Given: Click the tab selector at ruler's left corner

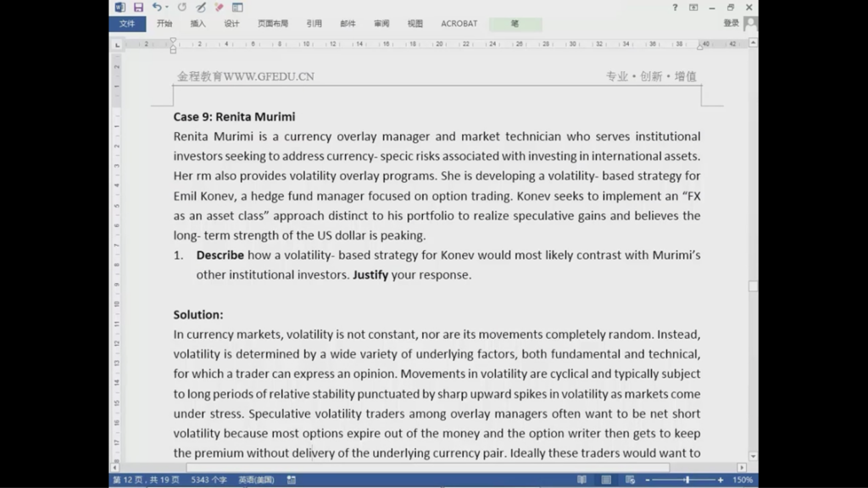Looking at the screenshot, I should click(116, 43).
